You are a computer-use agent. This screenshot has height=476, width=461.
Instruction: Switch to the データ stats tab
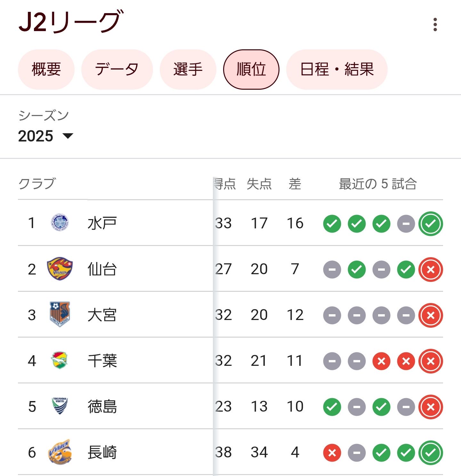117,69
